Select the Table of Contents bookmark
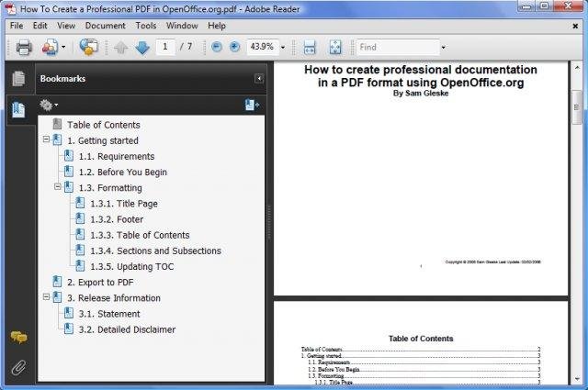 click(104, 125)
